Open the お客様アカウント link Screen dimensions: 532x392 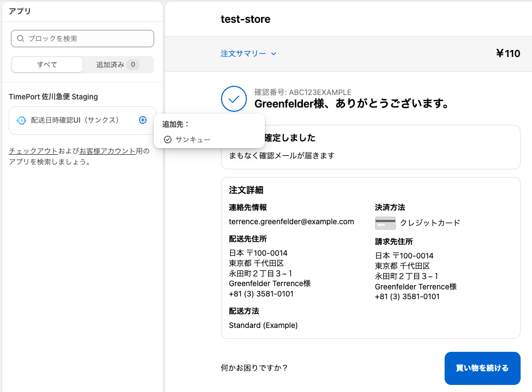click(x=107, y=151)
